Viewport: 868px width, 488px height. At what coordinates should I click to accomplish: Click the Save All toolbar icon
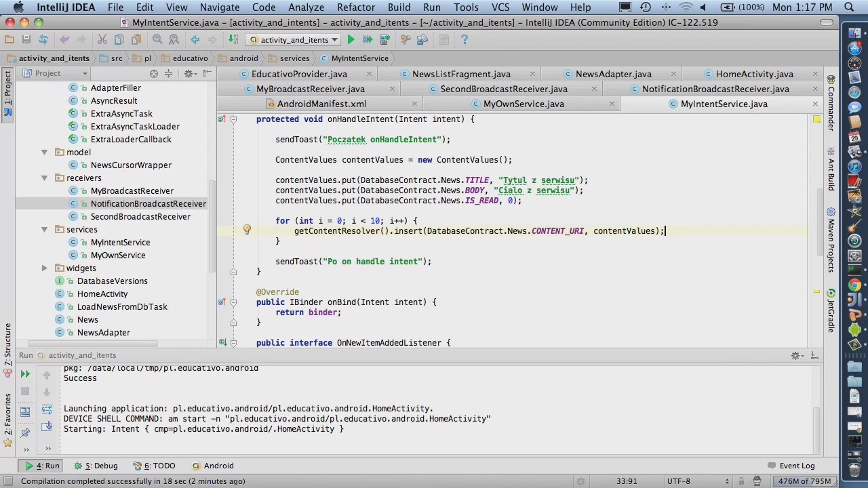point(26,40)
